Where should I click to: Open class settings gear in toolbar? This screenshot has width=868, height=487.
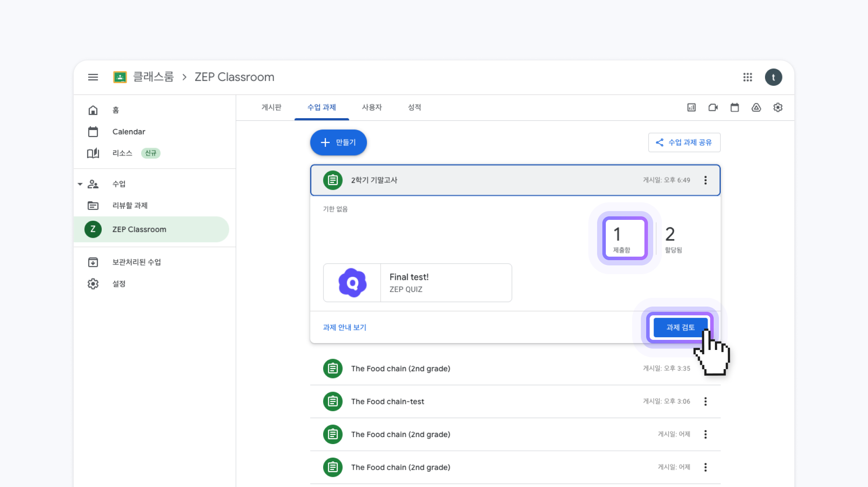tap(778, 107)
